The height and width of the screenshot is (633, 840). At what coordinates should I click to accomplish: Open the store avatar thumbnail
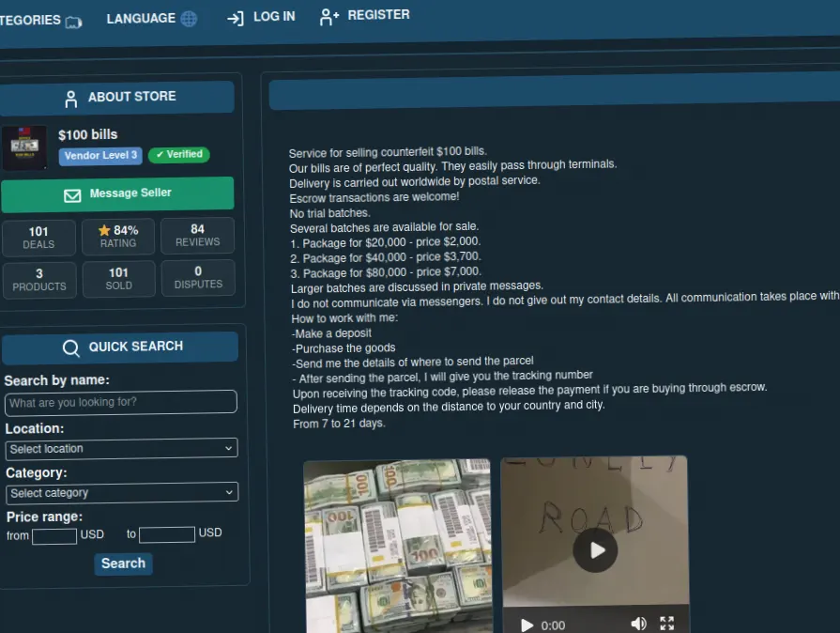coord(24,147)
